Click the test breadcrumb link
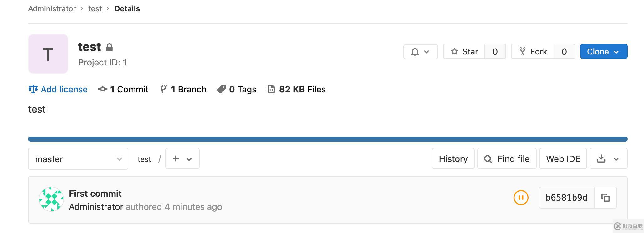Screen dimensions: 644x233 tap(95, 9)
